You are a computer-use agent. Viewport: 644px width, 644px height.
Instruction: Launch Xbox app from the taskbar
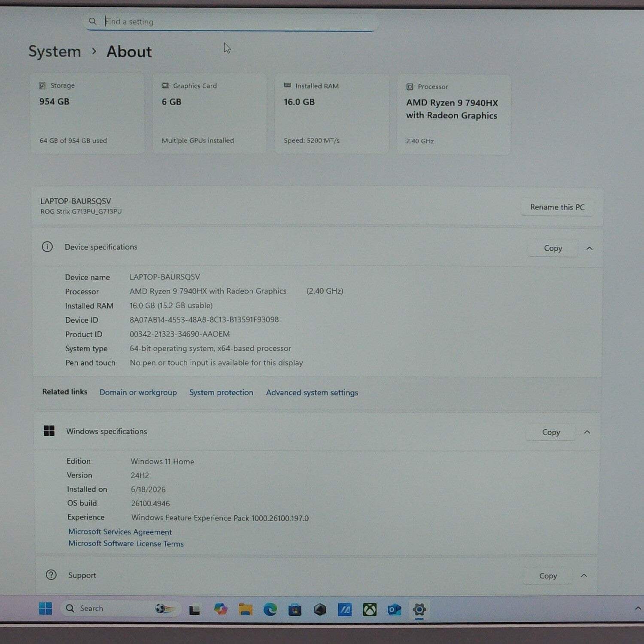(x=370, y=610)
